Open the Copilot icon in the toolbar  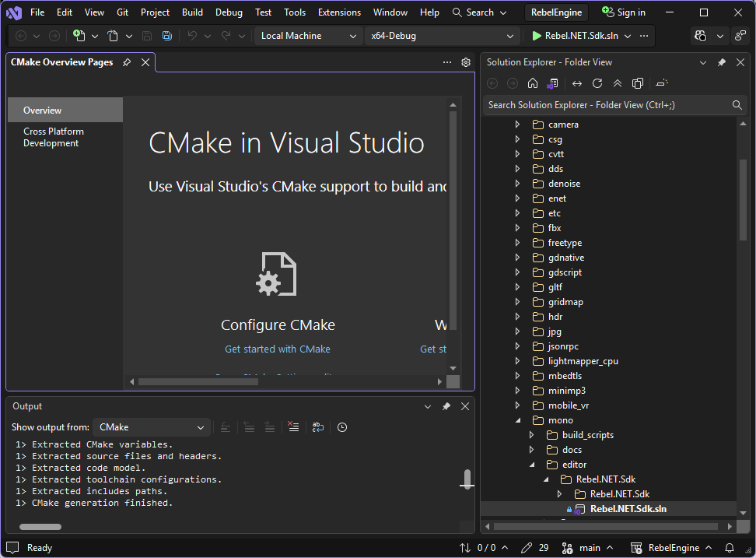(701, 36)
